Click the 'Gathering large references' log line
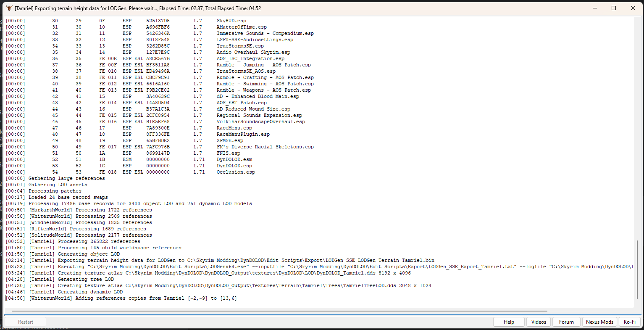Screen dimensions: 644x330 (55, 178)
